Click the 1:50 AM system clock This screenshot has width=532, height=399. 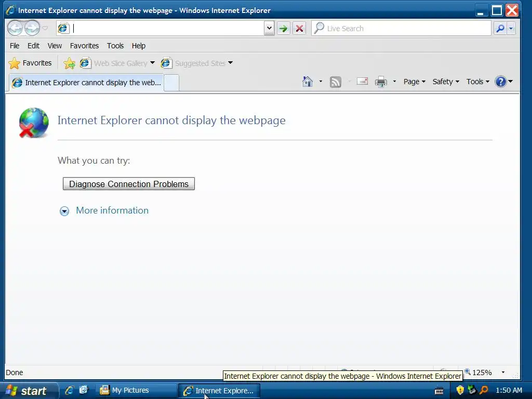pyautogui.click(x=509, y=390)
